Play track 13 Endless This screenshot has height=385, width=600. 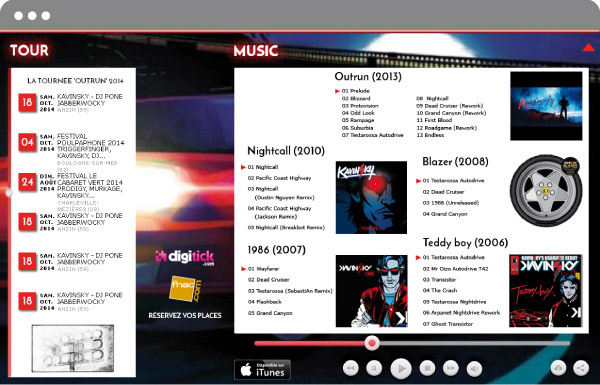click(430, 135)
